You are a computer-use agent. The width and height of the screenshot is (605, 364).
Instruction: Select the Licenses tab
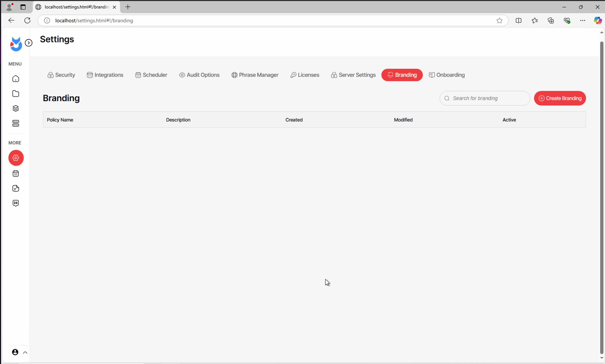coord(305,75)
